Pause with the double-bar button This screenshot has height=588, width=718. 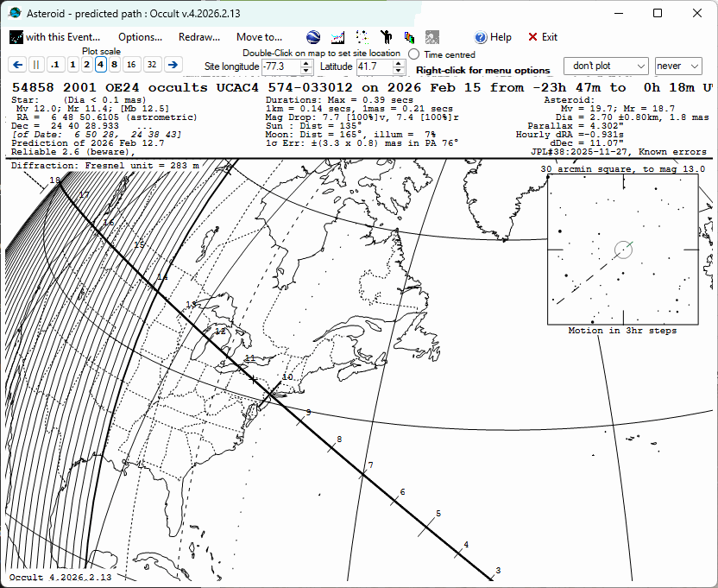pos(36,65)
